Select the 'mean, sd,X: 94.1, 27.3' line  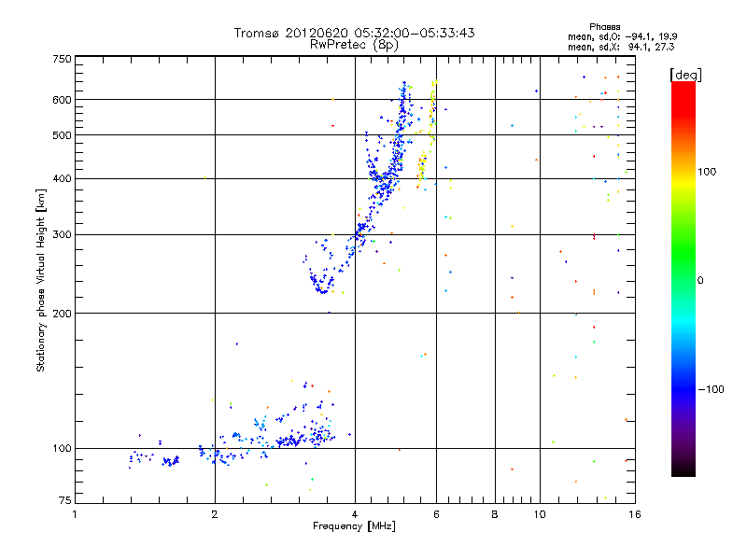tap(621, 47)
